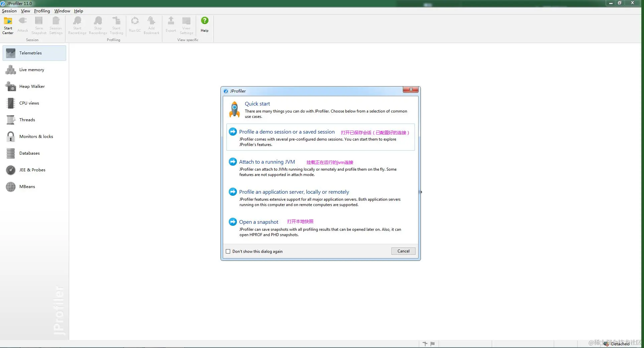Open Session Settings toolbar icon
Viewport: 644px width, 348px height.
[x=56, y=25]
